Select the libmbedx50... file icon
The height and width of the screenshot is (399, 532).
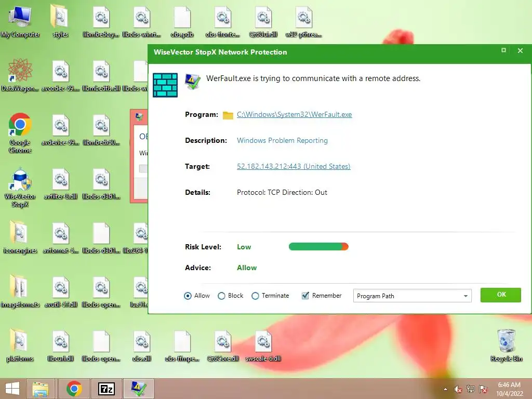point(101,129)
